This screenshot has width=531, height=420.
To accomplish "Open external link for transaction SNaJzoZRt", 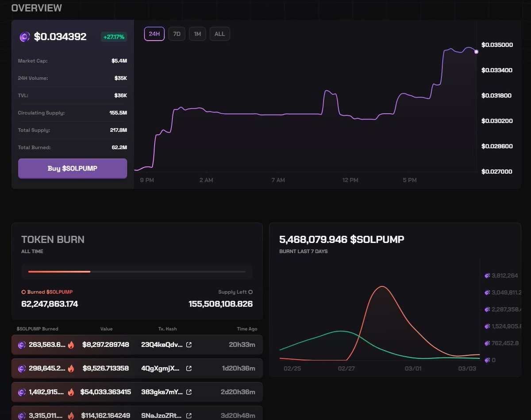I will [x=189, y=416].
